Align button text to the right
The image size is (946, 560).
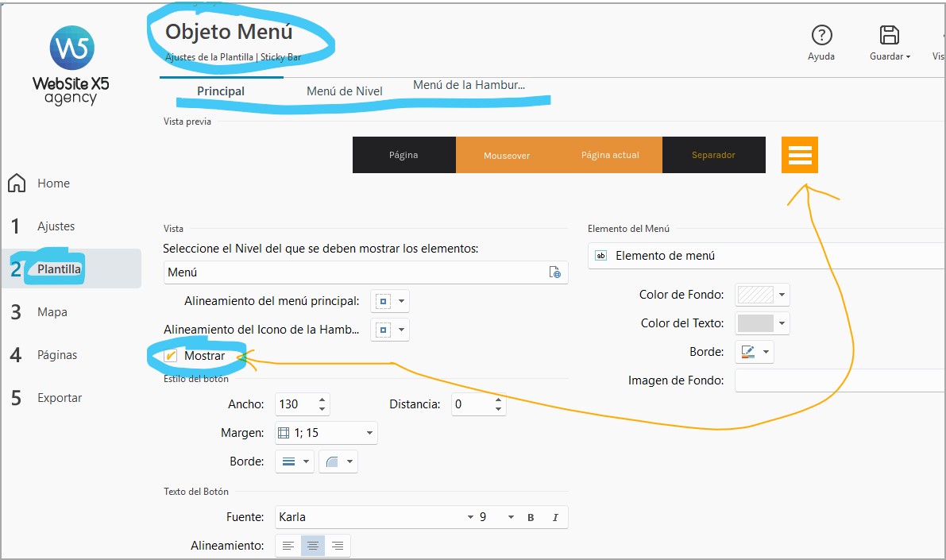(338, 546)
